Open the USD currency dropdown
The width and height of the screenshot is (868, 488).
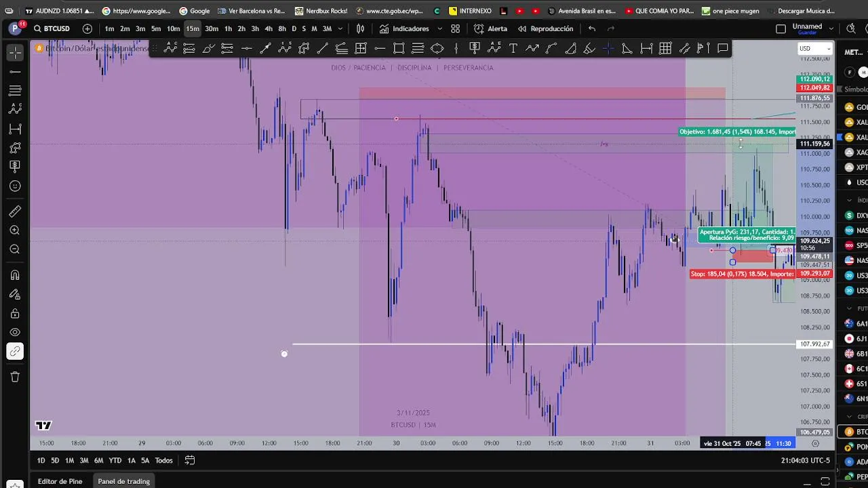point(814,48)
